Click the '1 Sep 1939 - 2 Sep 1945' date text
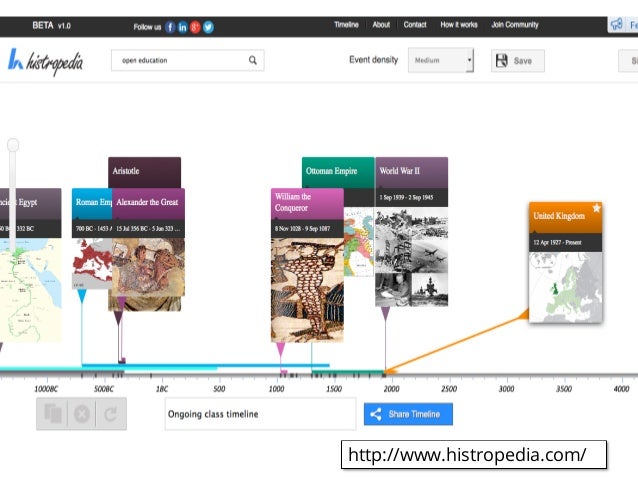638x479 pixels. [406, 197]
